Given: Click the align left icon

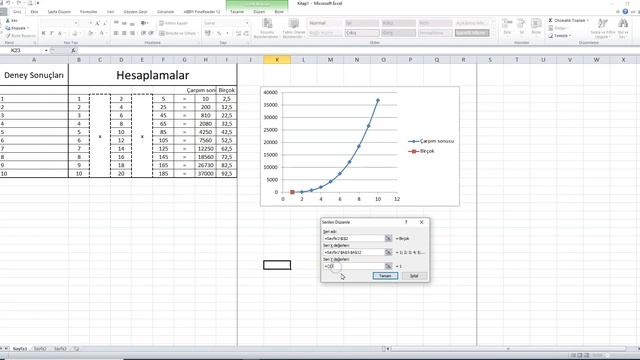Looking at the screenshot, I should pyautogui.click(x=116, y=33).
